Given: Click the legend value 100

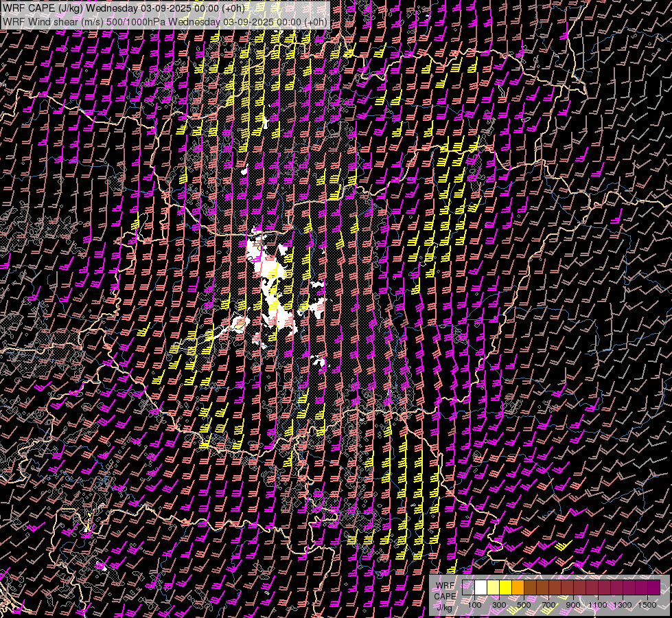Looking at the screenshot, I should click(474, 605).
